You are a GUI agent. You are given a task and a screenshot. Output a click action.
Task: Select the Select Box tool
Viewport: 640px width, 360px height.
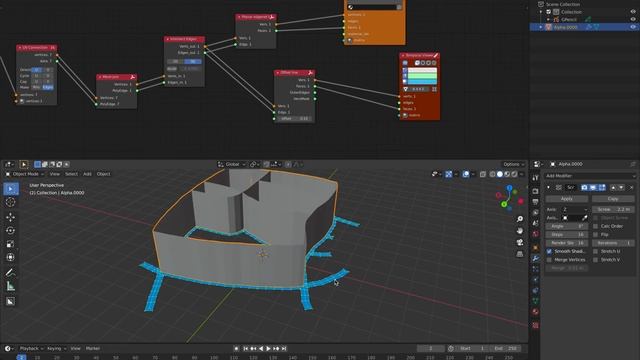11,189
